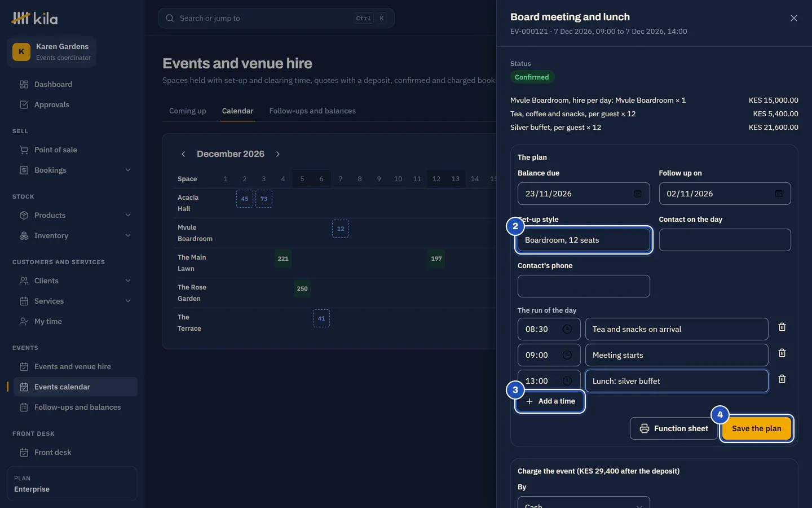The image size is (812, 508).
Task: Add a time to run of day
Action: 550,401
